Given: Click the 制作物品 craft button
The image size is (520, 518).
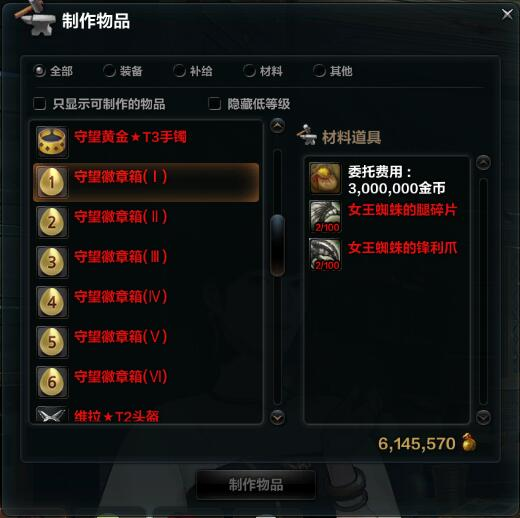Looking at the screenshot, I should (256, 485).
